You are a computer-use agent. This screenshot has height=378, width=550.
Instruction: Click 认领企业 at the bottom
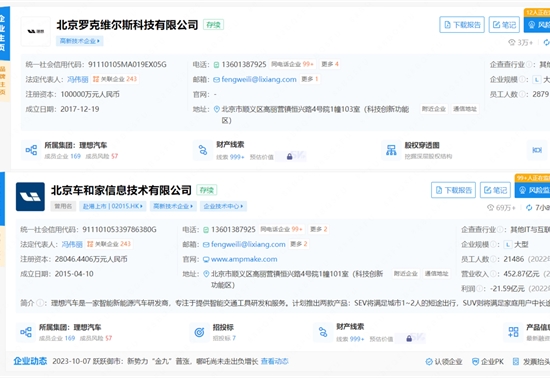pos(444,362)
